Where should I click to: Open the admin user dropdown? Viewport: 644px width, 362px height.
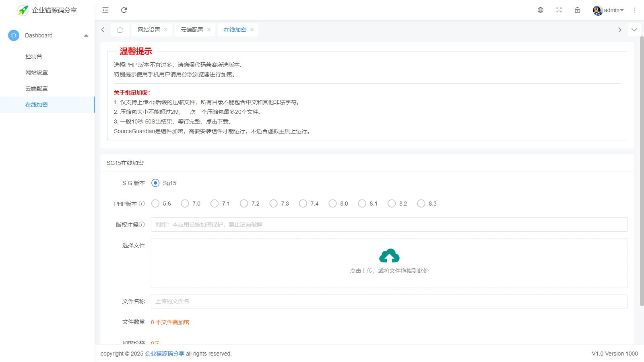click(x=609, y=10)
